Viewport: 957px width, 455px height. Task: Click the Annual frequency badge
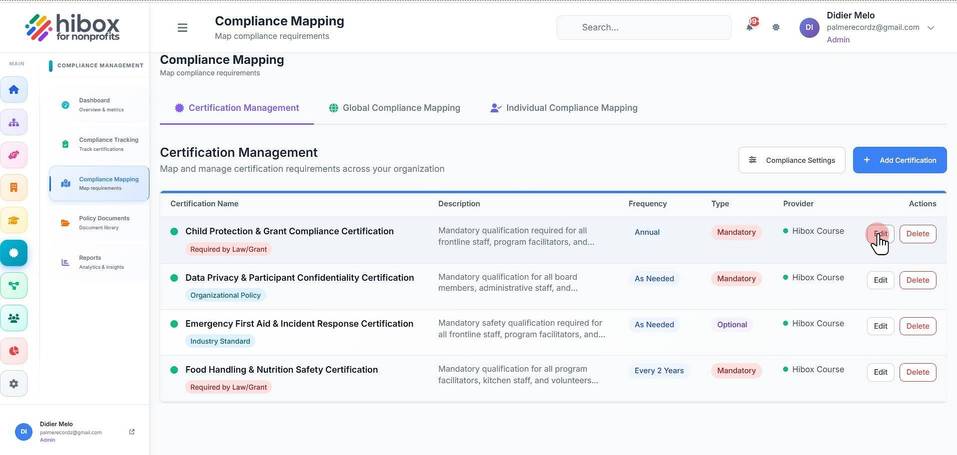(647, 233)
